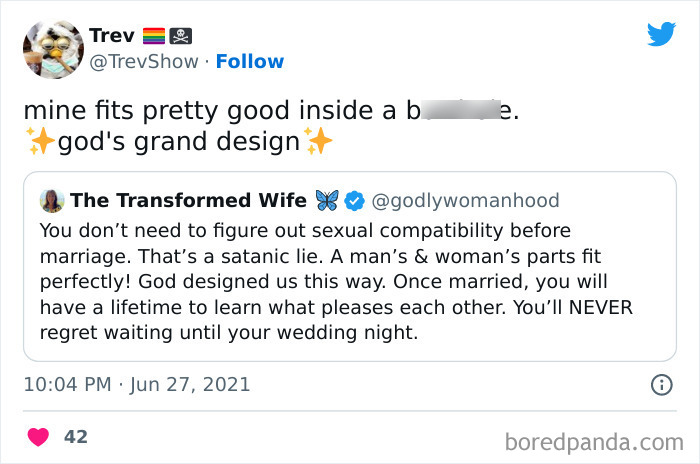Image resolution: width=700 pixels, height=464 pixels.
Task: Click the 10:04 PM Jun 27, 2021 timestamp
Action: point(136,384)
